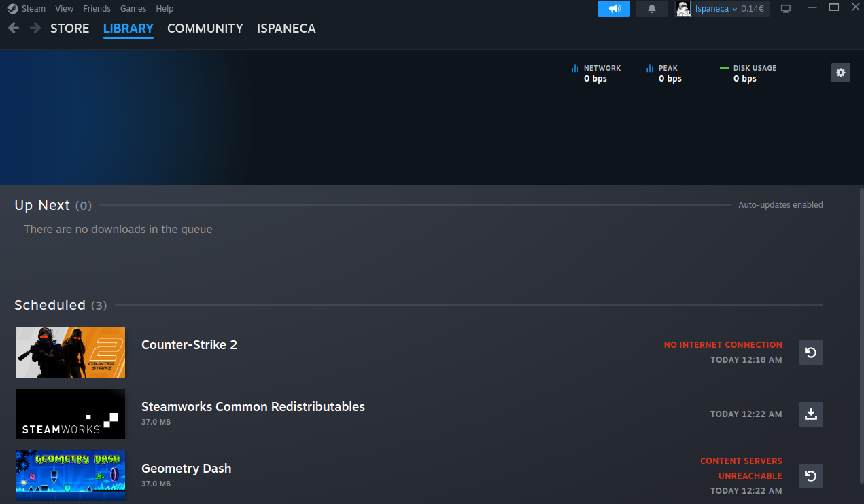Click the Auto-updates enabled text

780,205
